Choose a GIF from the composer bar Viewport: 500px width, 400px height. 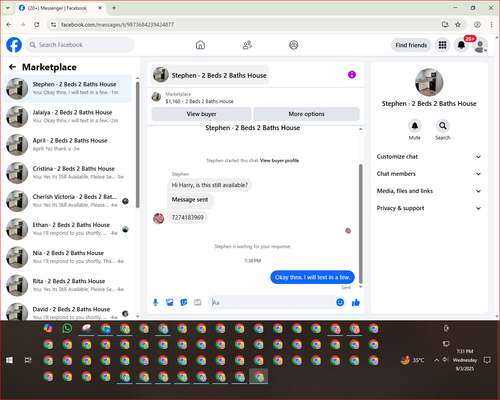coord(198,303)
